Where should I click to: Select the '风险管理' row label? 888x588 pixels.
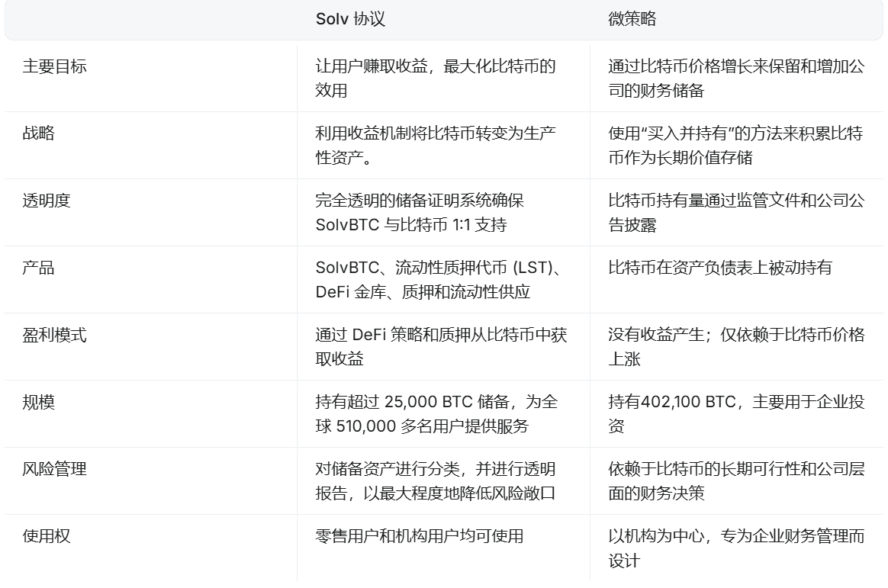tap(54, 468)
